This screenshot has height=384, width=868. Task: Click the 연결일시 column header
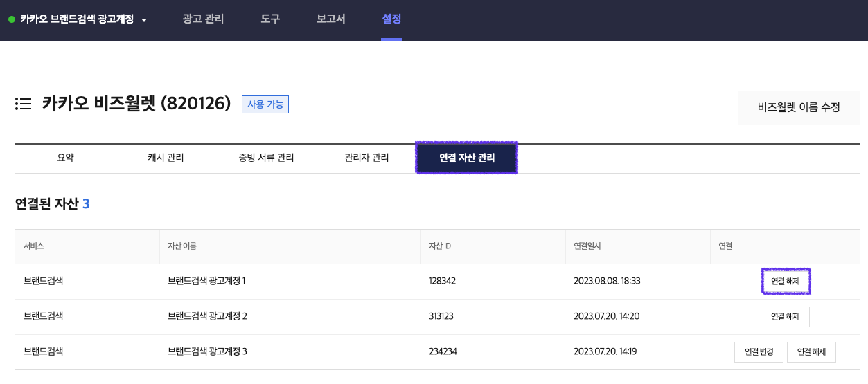590,246
